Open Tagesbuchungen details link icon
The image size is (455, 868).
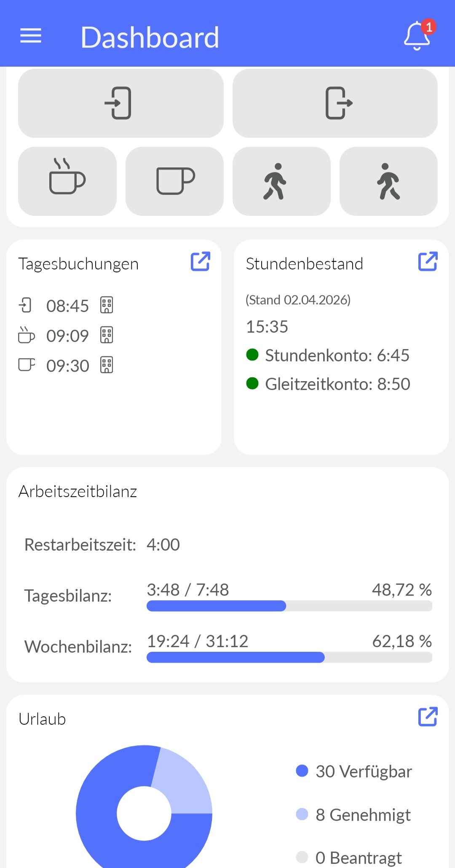201,261
